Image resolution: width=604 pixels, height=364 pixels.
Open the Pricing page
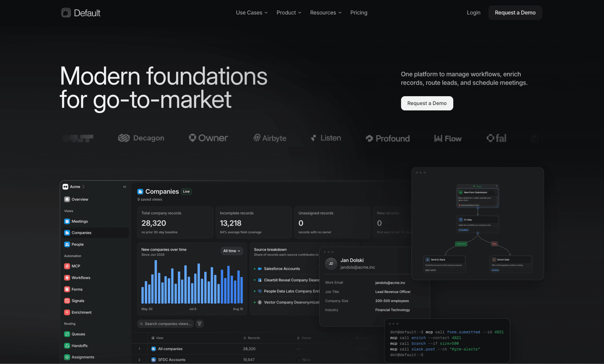tap(359, 13)
